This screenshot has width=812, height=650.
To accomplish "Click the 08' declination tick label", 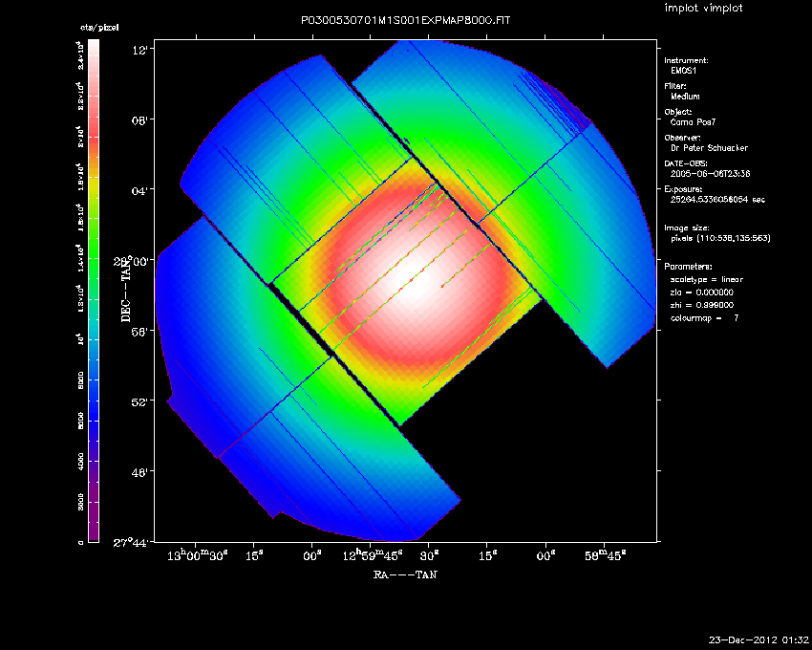I will 142,120.
